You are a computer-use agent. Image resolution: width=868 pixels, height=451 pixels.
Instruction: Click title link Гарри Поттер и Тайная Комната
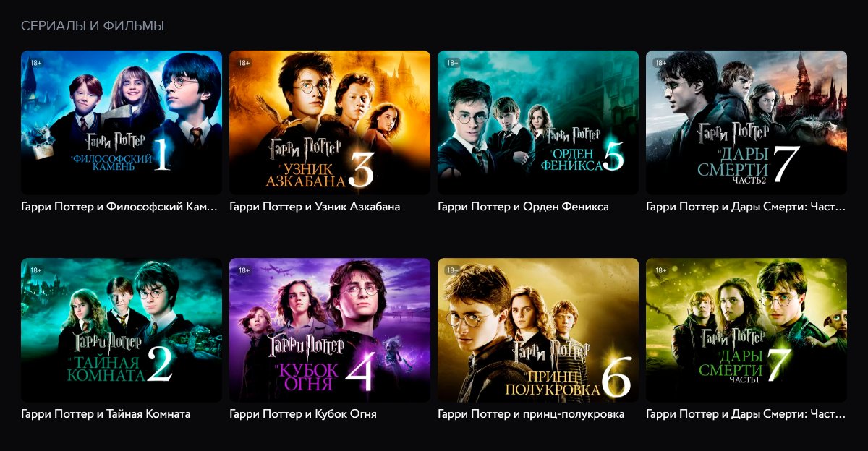click(x=106, y=414)
